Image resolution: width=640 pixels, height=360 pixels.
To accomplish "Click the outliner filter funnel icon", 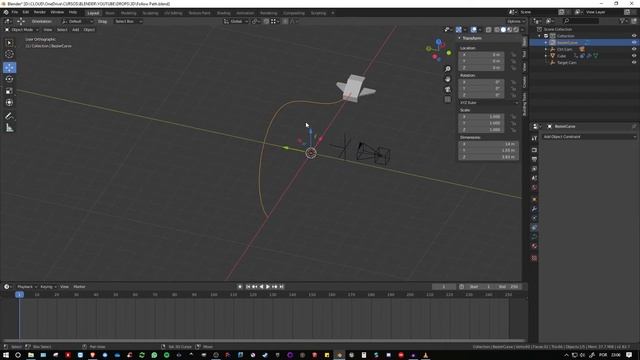I will (x=622, y=20).
